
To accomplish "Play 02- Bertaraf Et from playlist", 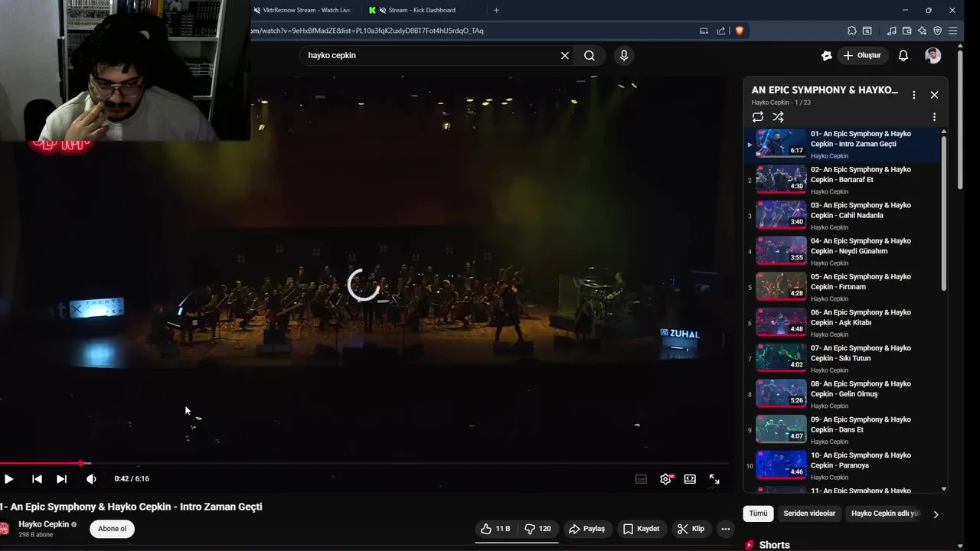I will (842, 181).
